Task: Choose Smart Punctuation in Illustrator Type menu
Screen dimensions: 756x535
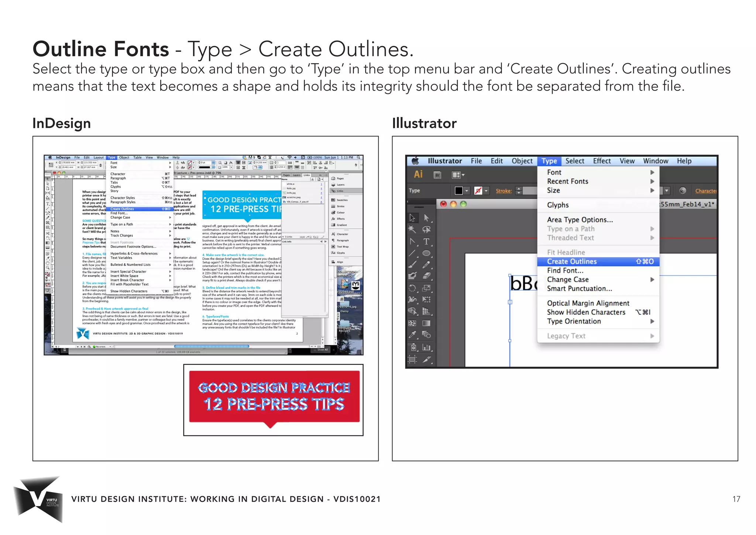Action: (598, 289)
